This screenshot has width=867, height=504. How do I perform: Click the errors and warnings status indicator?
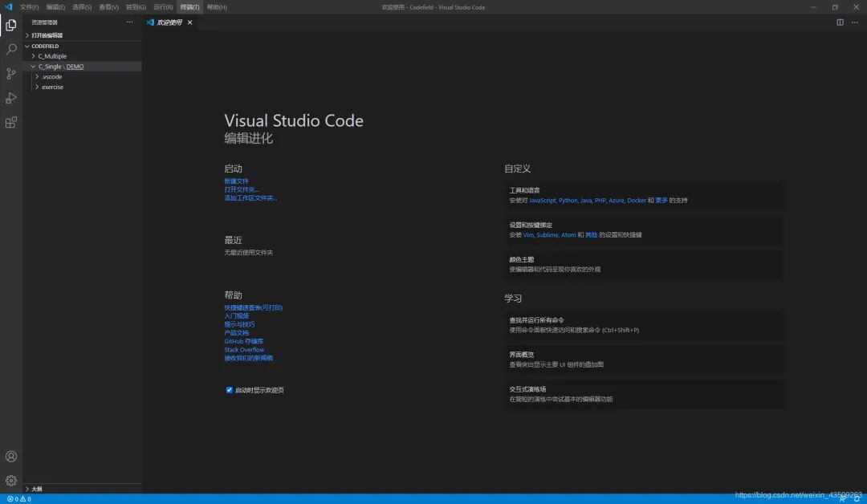click(18, 499)
